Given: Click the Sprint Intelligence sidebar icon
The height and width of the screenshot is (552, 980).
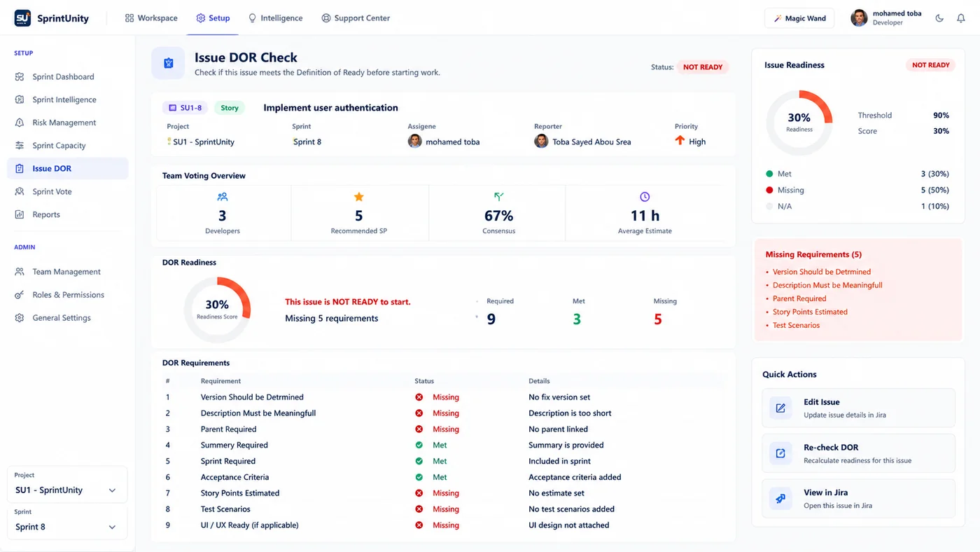Looking at the screenshot, I should pyautogui.click(x=20, y=99).
